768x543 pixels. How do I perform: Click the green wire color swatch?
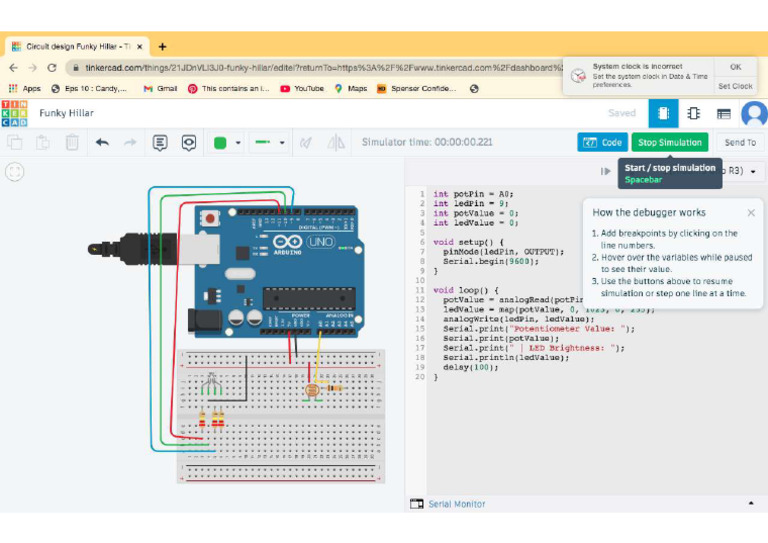click(220, 142)
